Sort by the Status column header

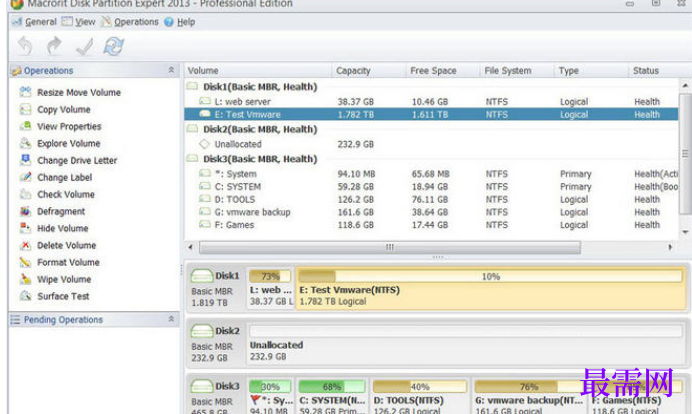[660, 70]
